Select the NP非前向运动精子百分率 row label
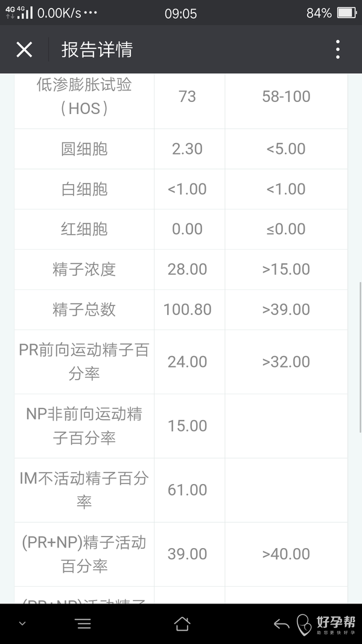362x644 pixels. (x=84, y=426)
